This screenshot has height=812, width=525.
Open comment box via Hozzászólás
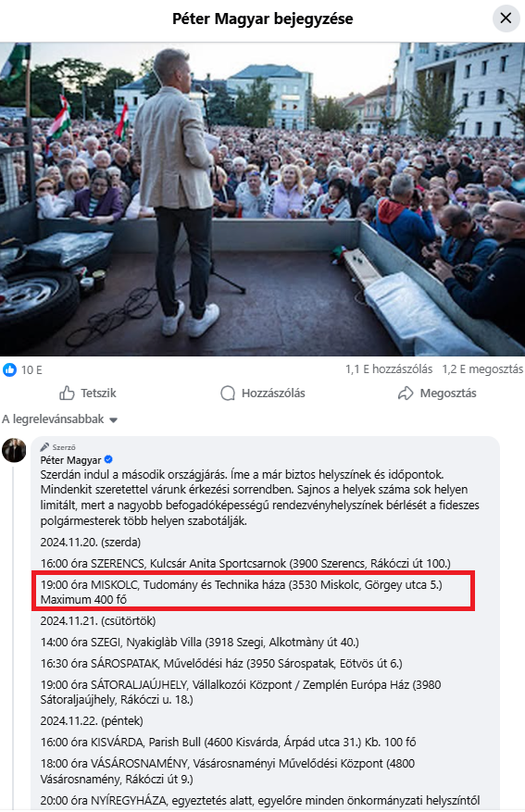coord(263,394)
